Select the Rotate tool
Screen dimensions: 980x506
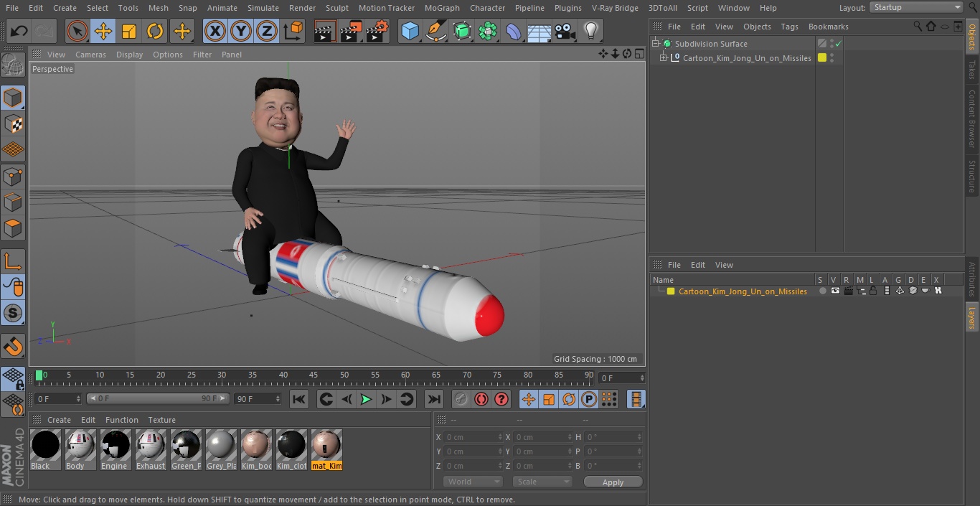pos(155,31)
